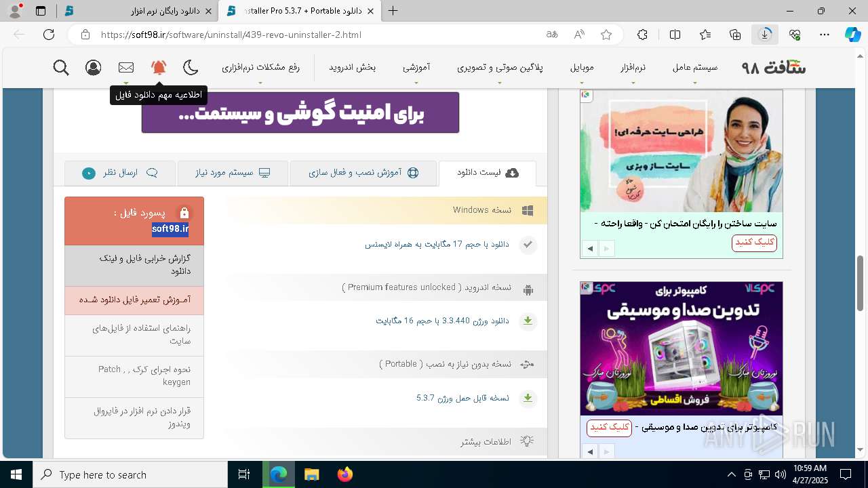Open نحوه اجرای کرک Patch keygen guide

coord(134,376)
